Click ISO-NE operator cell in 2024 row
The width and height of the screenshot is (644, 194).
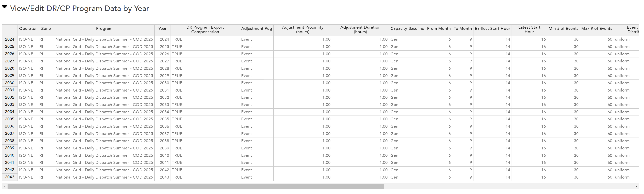pyautogui.click(x=28, y=39)
